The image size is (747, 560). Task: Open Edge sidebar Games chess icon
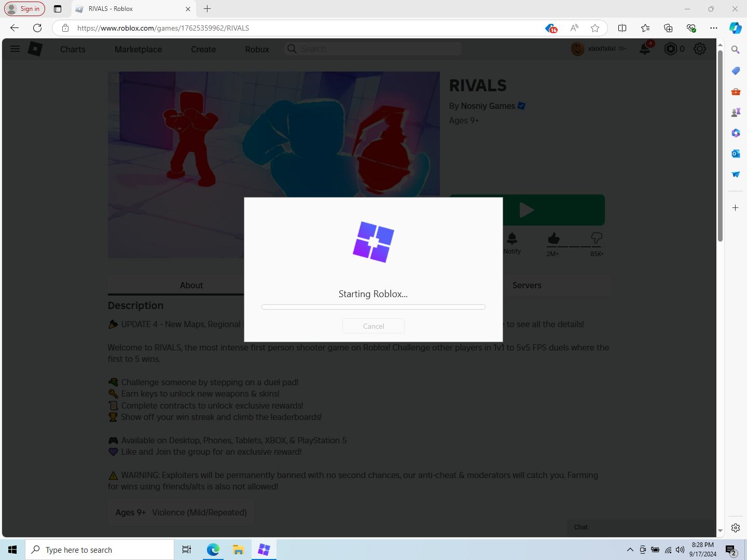(736, 112)
